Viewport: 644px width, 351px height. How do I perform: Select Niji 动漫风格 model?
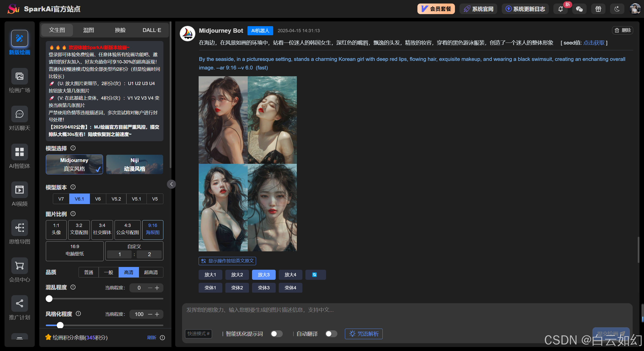(x=134, y=164)
